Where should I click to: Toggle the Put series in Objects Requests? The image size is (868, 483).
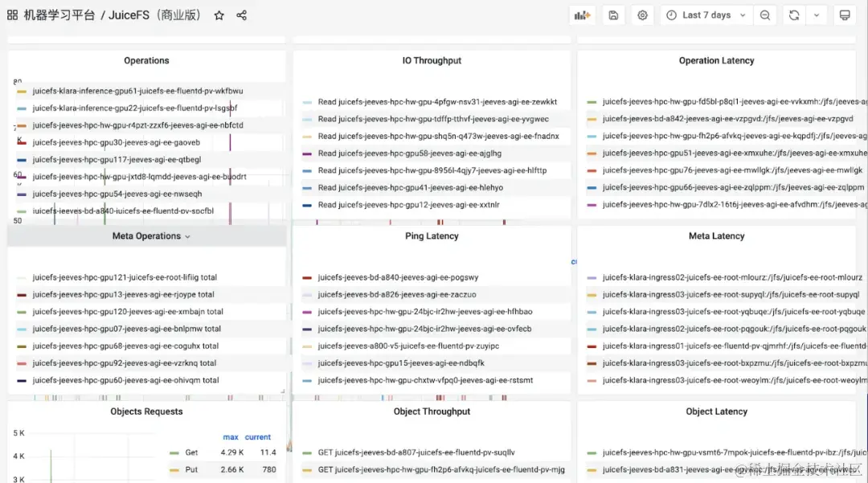[x=191, y=469]
